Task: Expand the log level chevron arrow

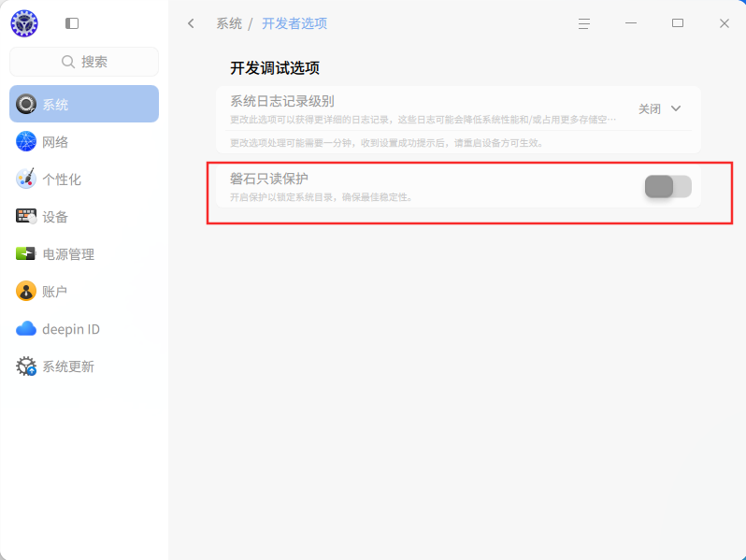Action: click(676, 108)
